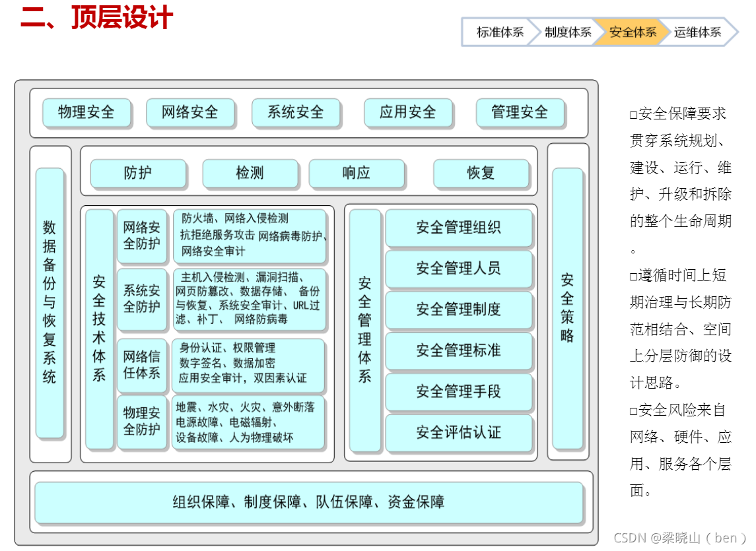The width and height of the screenshot is (756, 551).
Task: Click the 防火墙、网络入侵检测 description box
Action: (x=250, y=236)
